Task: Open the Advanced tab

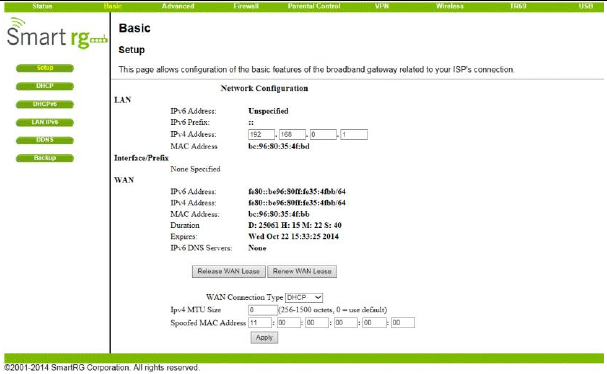Action: 178,6
